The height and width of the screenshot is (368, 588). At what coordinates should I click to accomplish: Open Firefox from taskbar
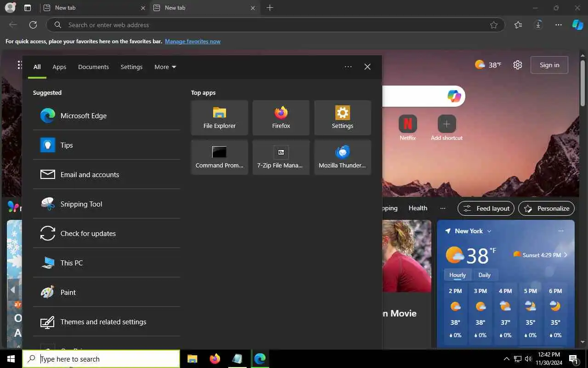pos(215,359)
